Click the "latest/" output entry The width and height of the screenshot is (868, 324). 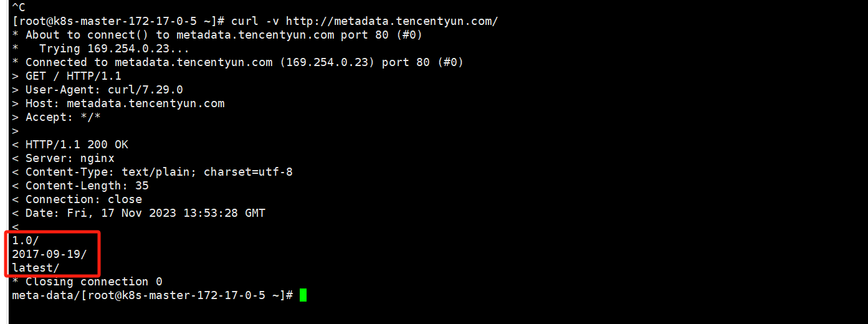pos(36,268)
